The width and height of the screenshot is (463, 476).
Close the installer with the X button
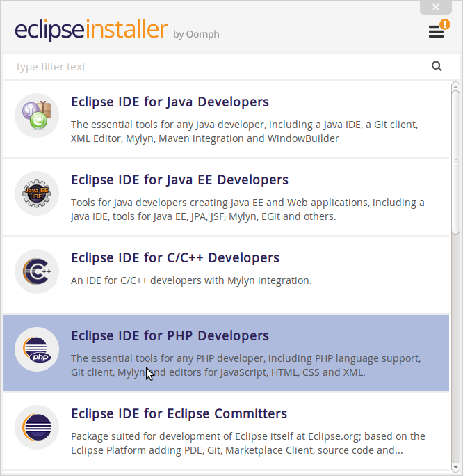[436, 7]
